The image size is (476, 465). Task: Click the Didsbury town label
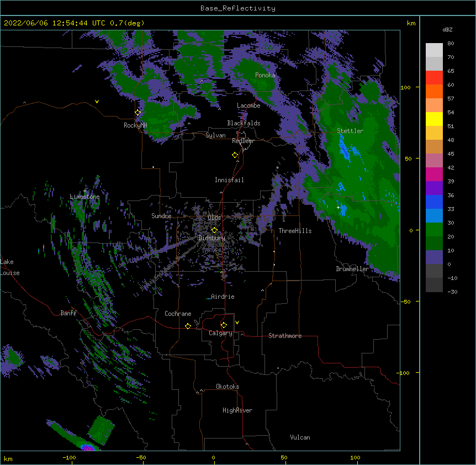coord(212,238)
